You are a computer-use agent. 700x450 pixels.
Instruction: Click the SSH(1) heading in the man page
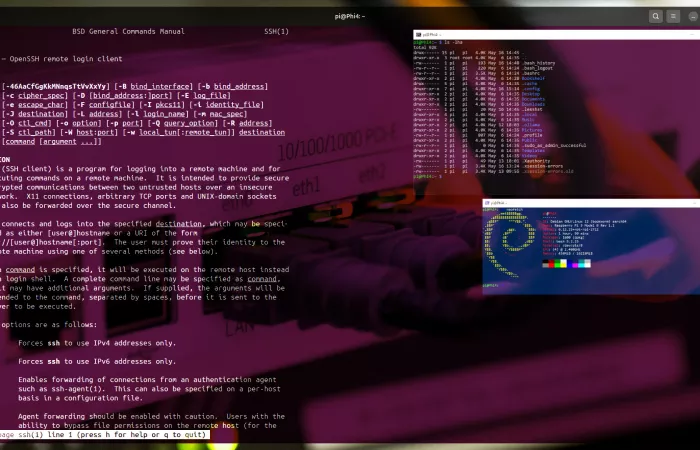275,32
